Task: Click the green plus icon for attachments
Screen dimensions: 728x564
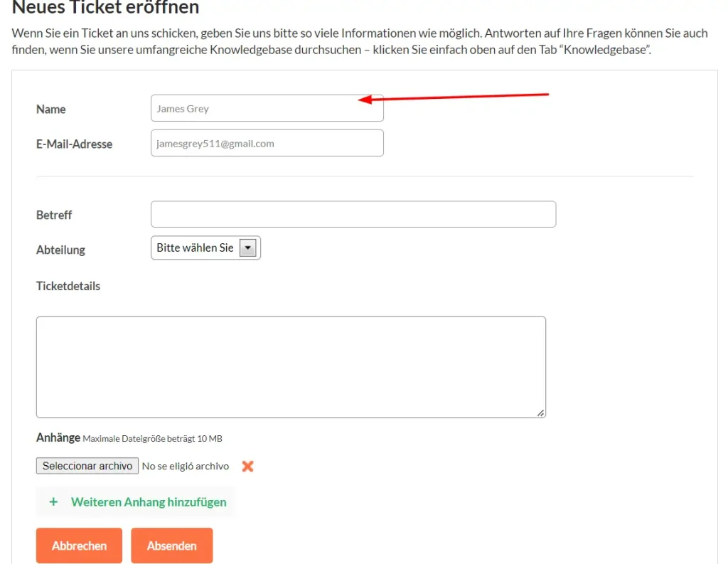Action: (53, 502)
